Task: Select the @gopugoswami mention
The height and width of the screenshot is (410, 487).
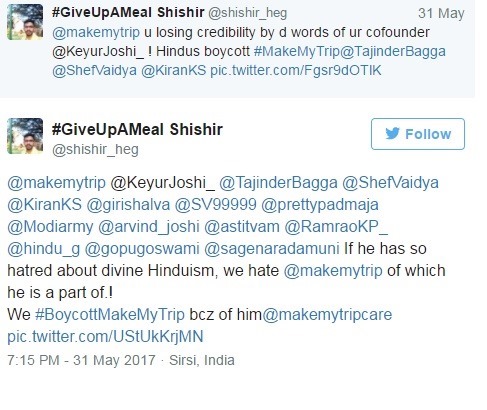Action: coord(142,249)
